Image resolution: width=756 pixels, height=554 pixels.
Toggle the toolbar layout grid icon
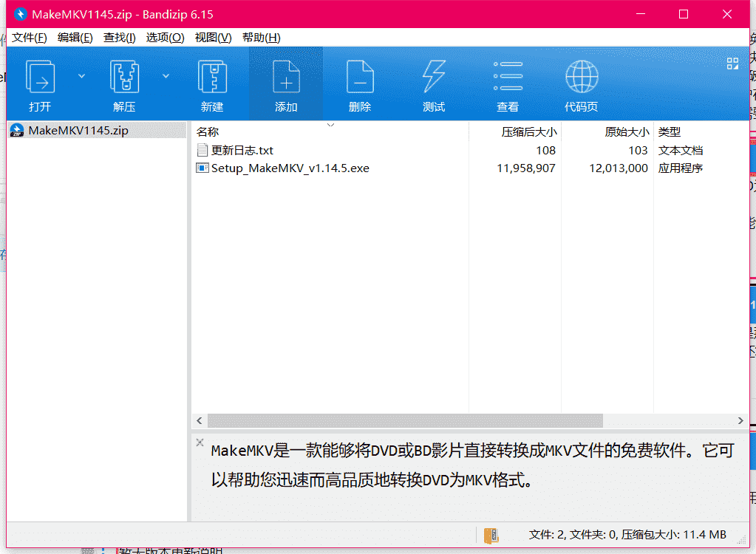click(x=732, y=63)
